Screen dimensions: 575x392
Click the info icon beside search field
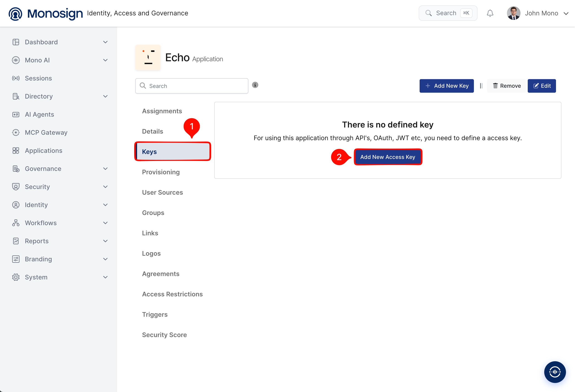[x=255, y=85]
